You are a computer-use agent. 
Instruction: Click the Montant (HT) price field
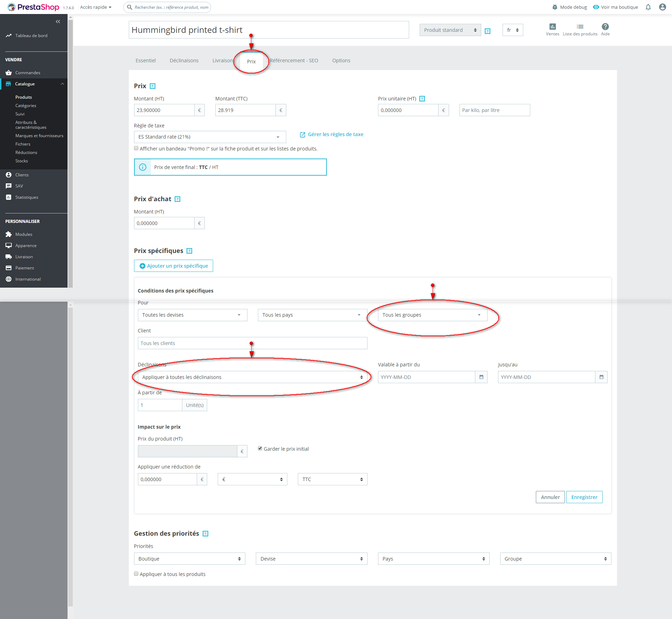coord(164,110)
